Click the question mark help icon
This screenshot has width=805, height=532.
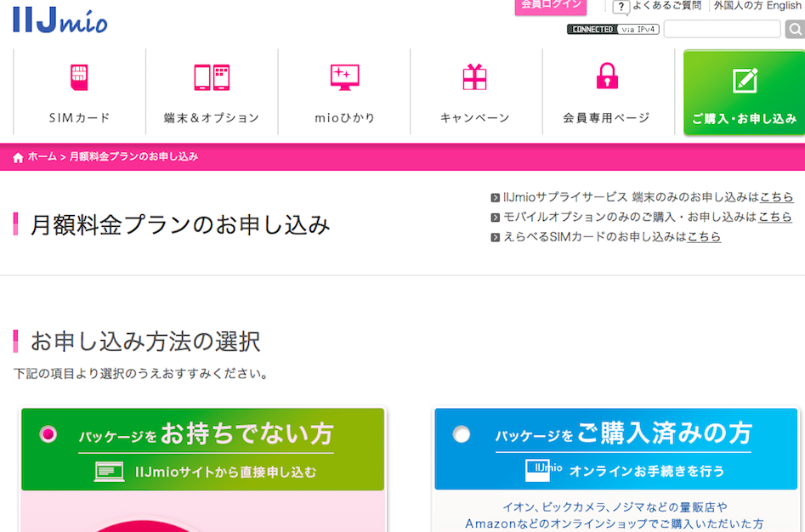point(621,7)
